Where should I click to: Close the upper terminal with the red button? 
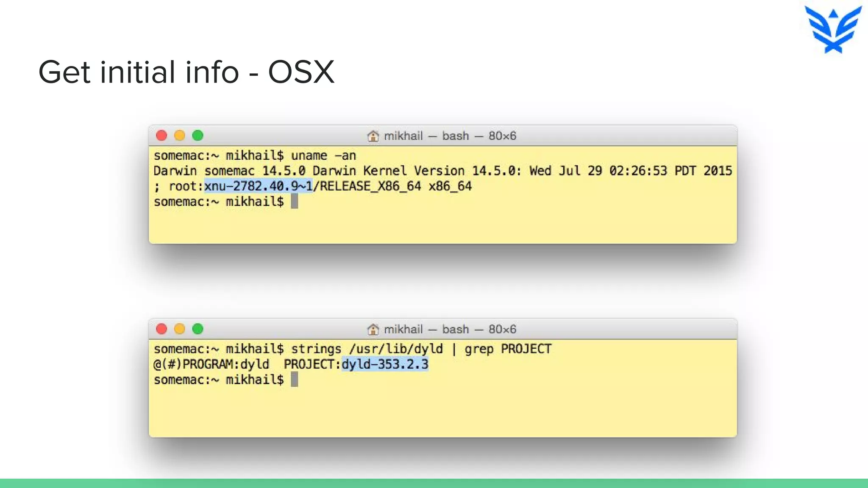click(161, 136)
